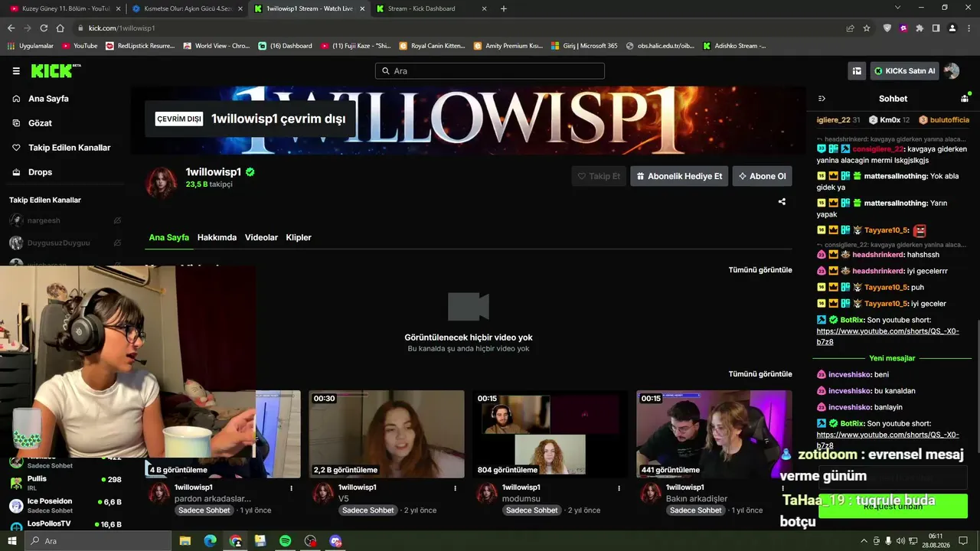980x551 pixels.
Task: Open the V5 clip thumbnail
Action: 387,434
